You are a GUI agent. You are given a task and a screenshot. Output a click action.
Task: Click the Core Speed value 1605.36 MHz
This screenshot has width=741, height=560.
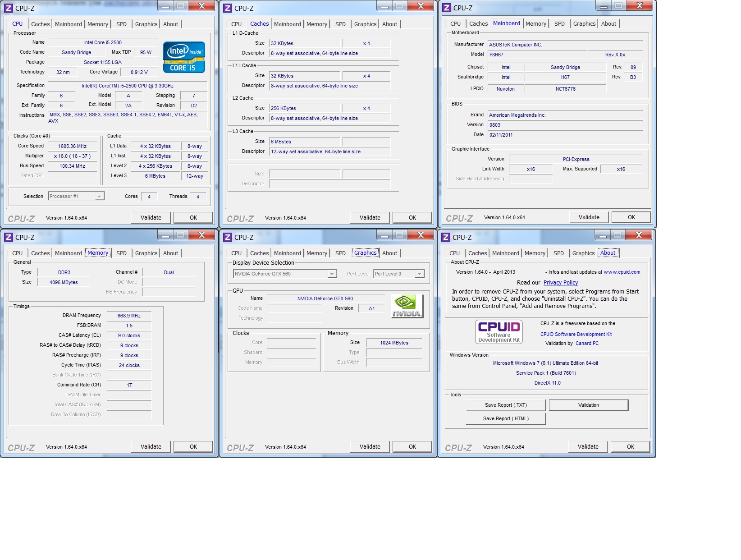point(73,147)
